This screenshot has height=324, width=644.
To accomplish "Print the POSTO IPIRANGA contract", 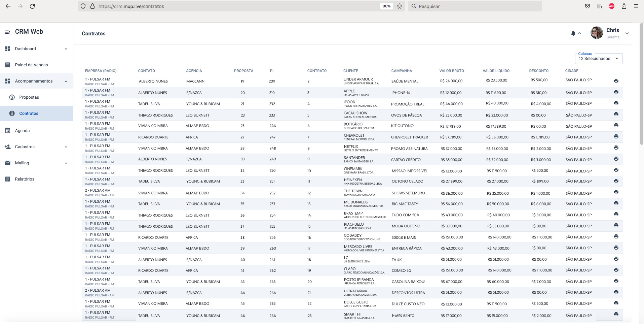I will tap(616, 281).
